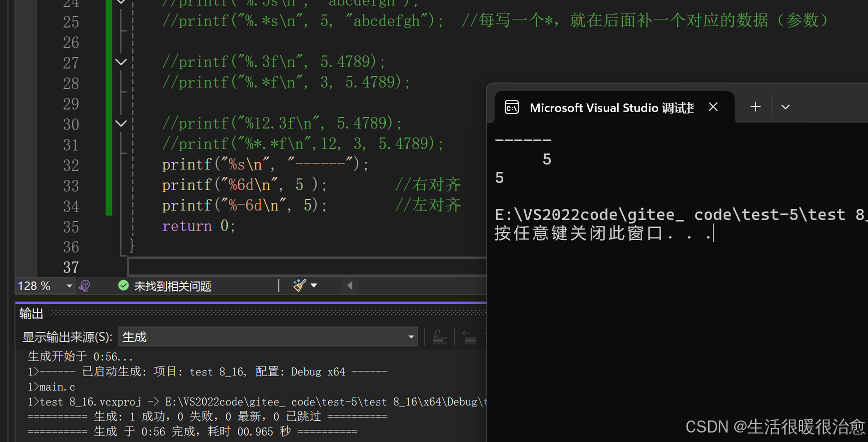
Task: Open the output source dropdown showing 生成
Action: (268, 337)
